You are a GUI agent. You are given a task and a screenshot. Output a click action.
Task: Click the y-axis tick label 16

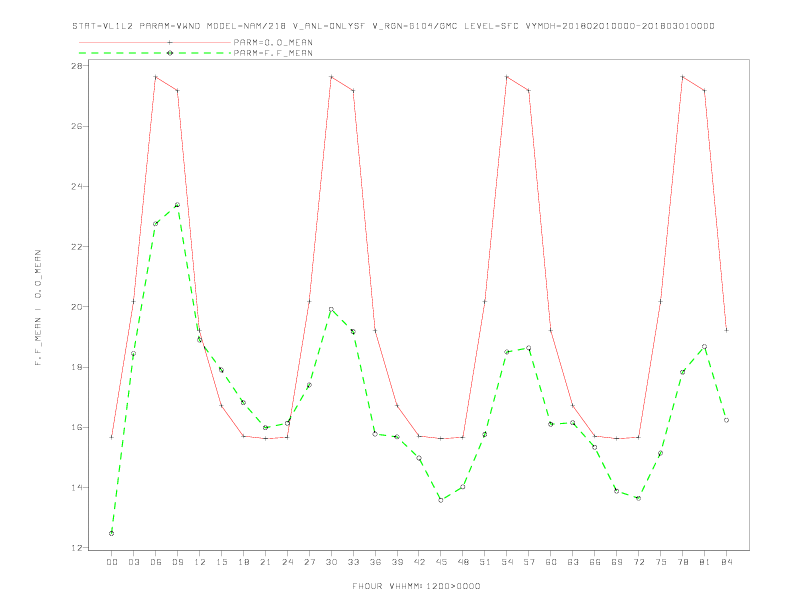[79, 427]
